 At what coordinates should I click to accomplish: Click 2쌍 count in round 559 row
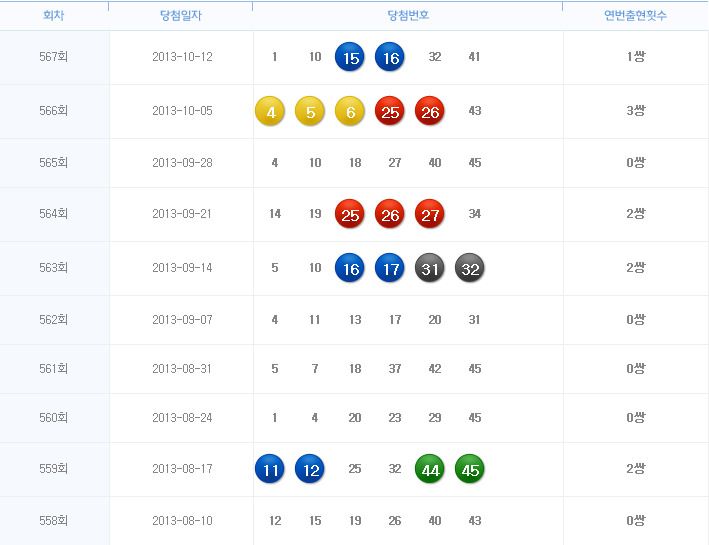(x=636, y=469)
